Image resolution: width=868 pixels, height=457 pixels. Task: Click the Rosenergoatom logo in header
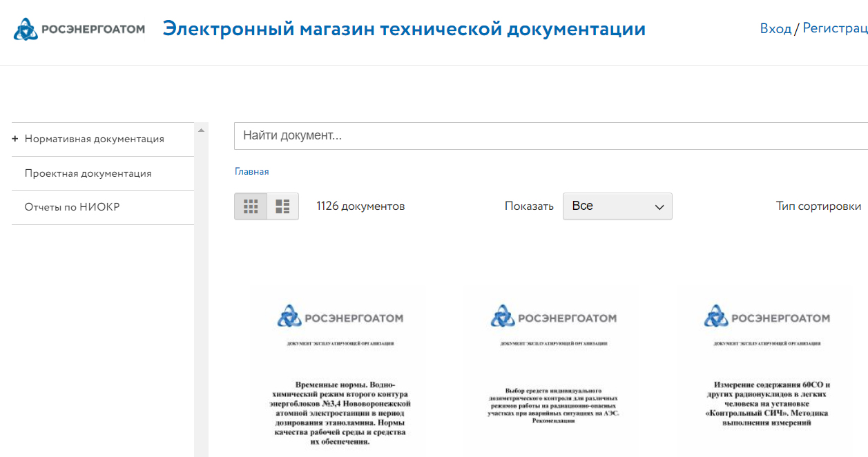point(79,29)
